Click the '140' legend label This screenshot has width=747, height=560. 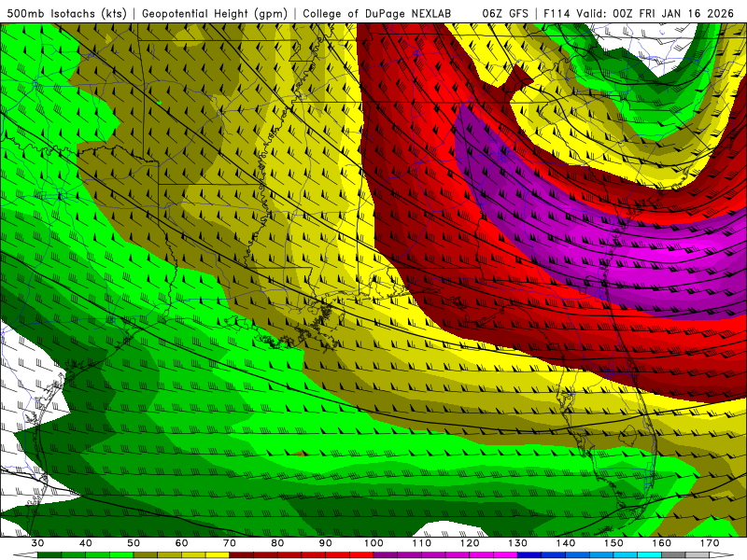pyautogui.click(x=566, y=543)
